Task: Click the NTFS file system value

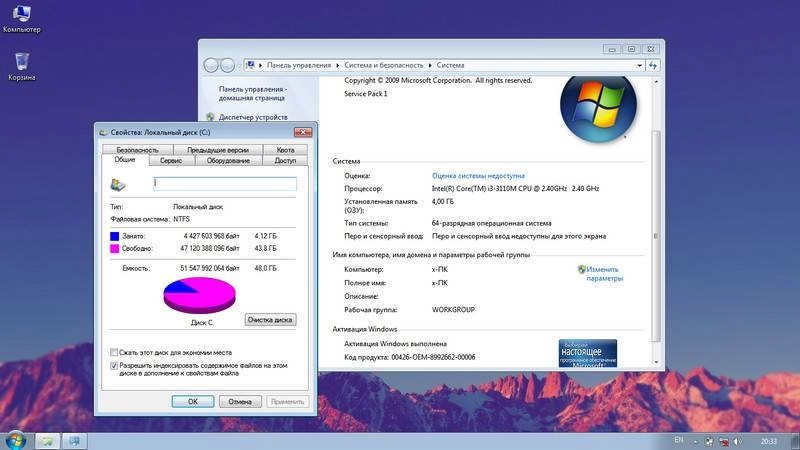Action: click(x=181, y=219)
